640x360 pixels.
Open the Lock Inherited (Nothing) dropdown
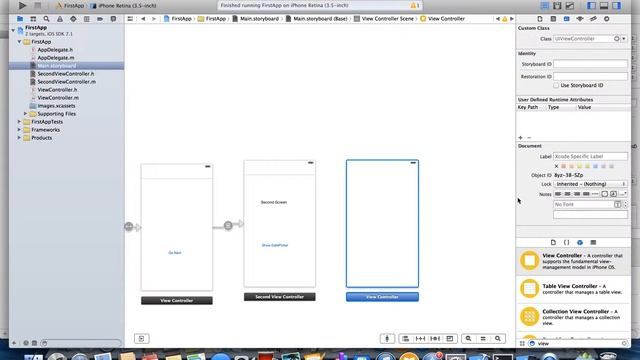[590, 184]
